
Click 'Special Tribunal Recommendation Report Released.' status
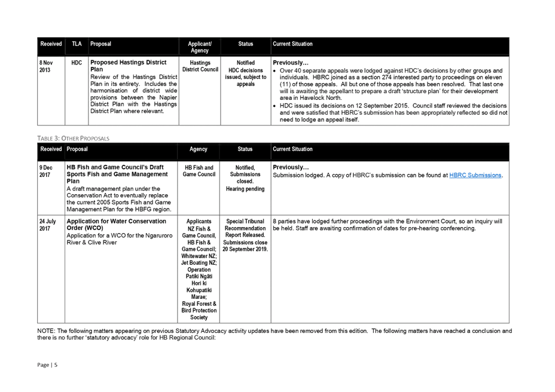245,228
